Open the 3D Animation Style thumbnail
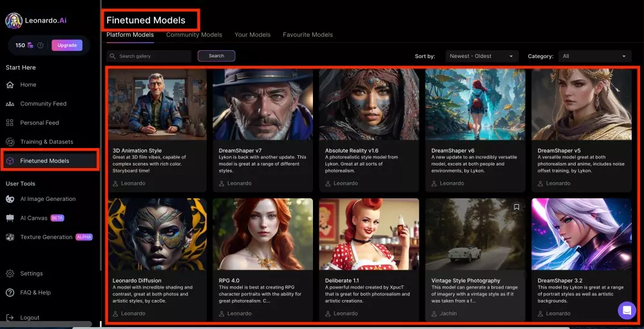Viewport: 644px width, 329px height. point(157,104)
